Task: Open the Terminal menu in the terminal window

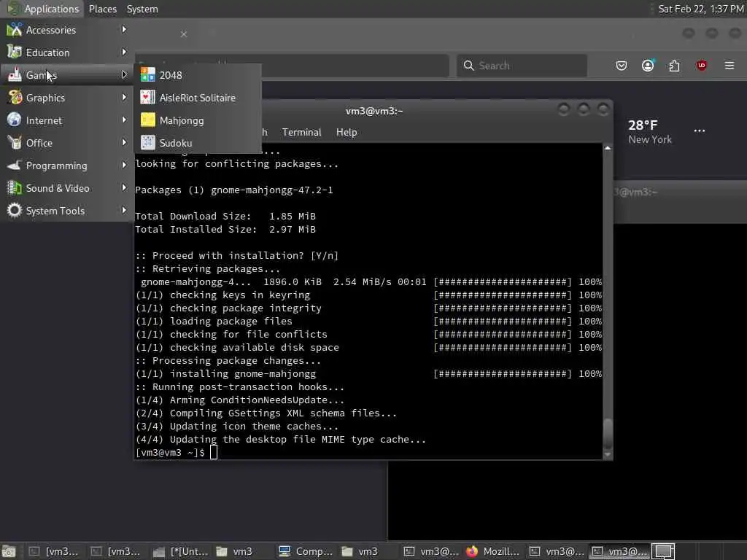Action: (x=301, y=133)
